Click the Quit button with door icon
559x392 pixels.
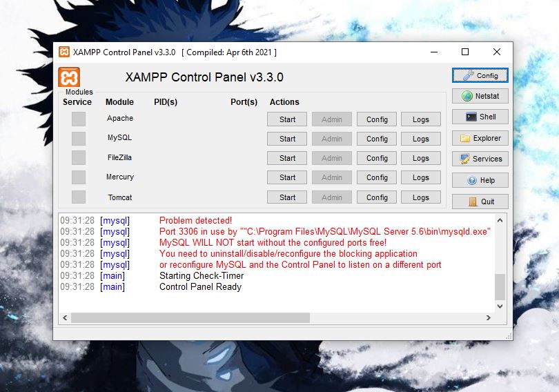pos(480,202)
